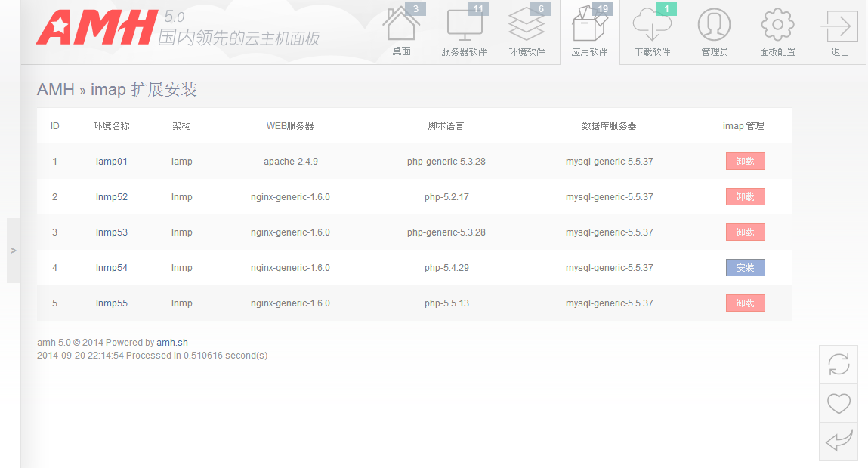Click the back arrow icon
Screen dimensions: 868x468
[839, 441]
